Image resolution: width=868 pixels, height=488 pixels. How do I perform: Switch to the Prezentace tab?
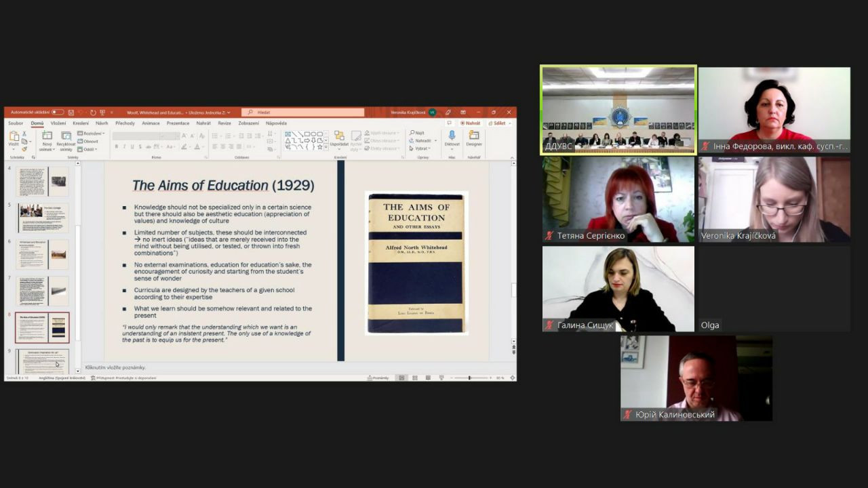click(x=178, y=123)
